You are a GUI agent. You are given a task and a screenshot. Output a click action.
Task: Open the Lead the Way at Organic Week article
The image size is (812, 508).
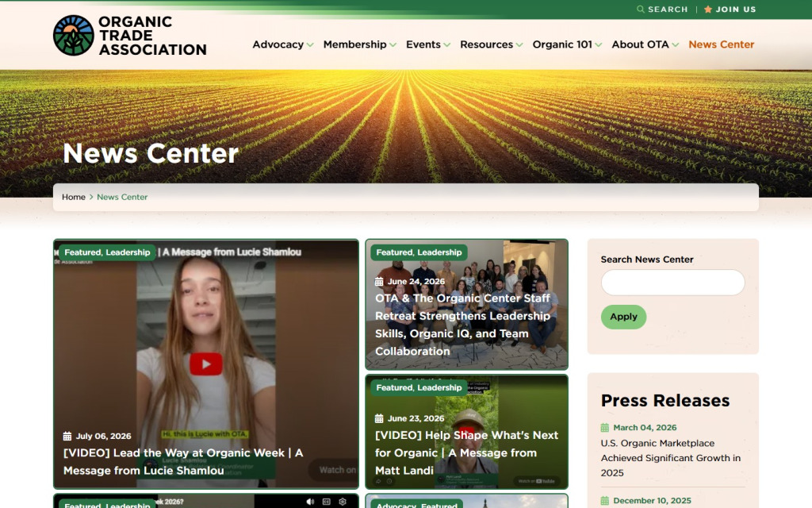pyautogui.click(x=183, y=461)
